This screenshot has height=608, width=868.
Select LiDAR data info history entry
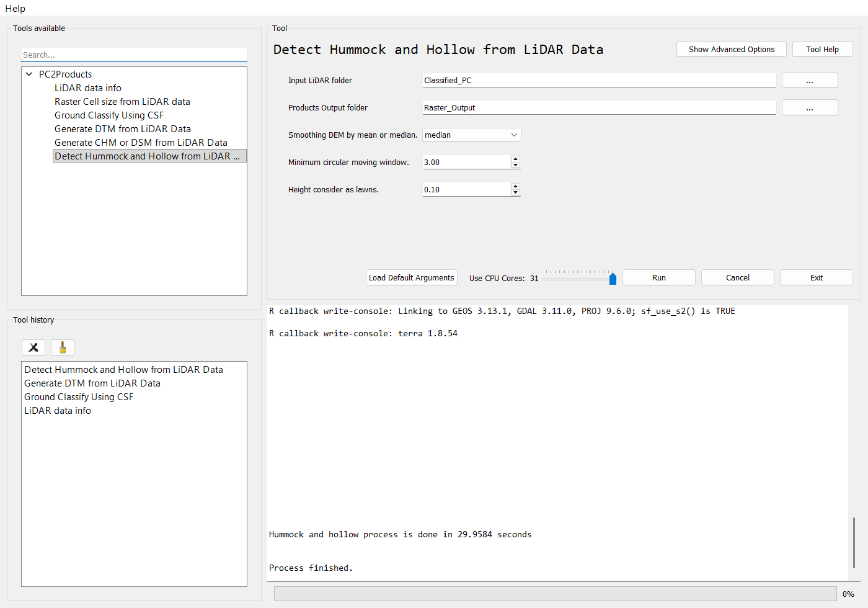pyautogui.click(x=58, y=410)
